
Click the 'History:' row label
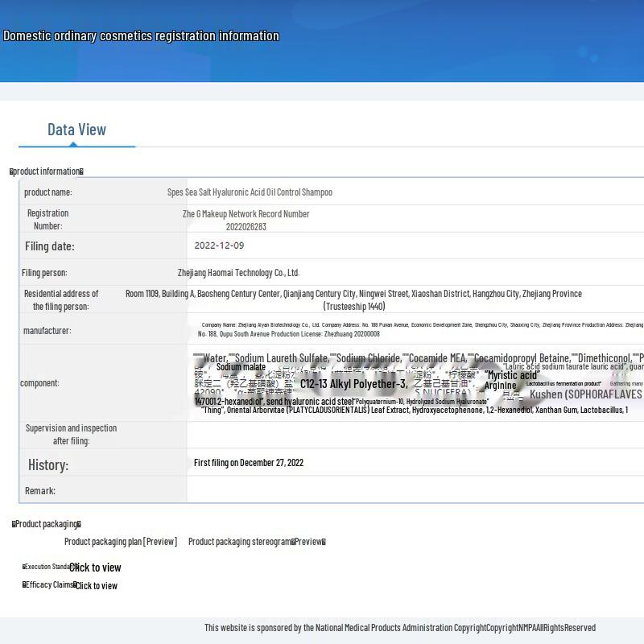point(48,464)
